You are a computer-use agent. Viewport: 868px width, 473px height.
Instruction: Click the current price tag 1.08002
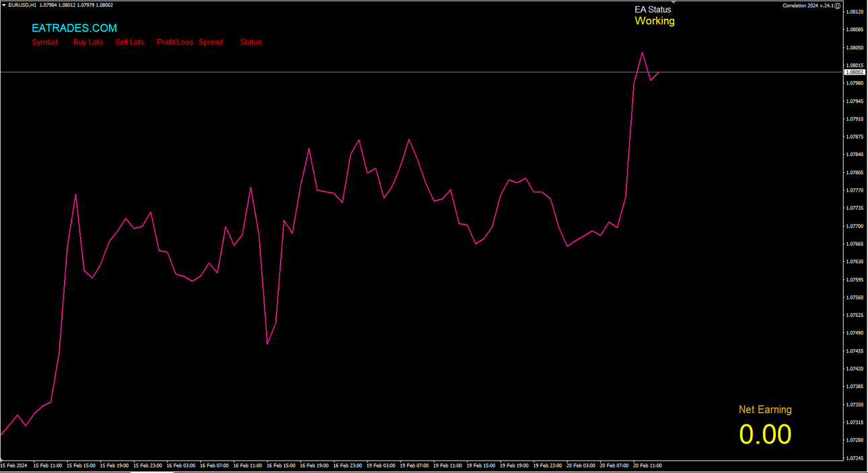[x=855, y=72]
